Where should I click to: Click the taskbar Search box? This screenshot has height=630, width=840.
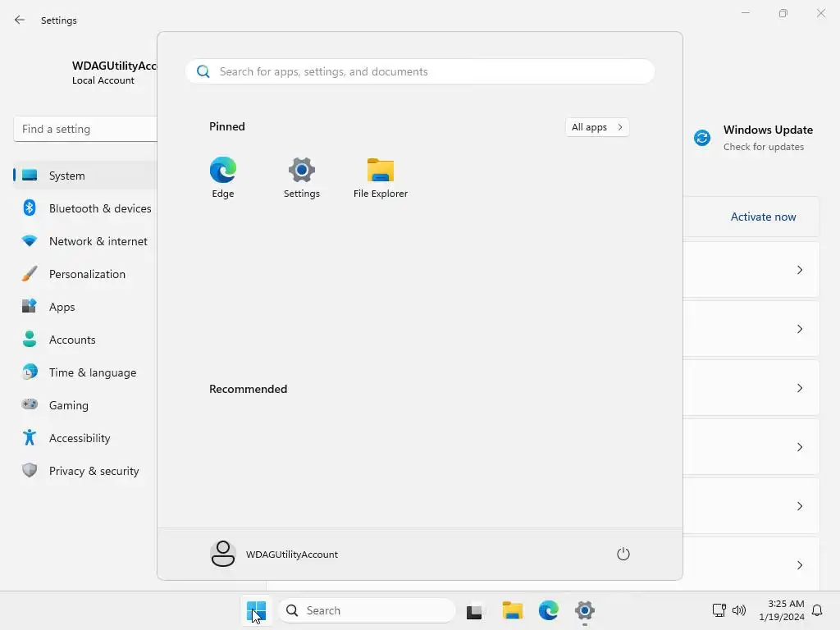pos(367,610)
